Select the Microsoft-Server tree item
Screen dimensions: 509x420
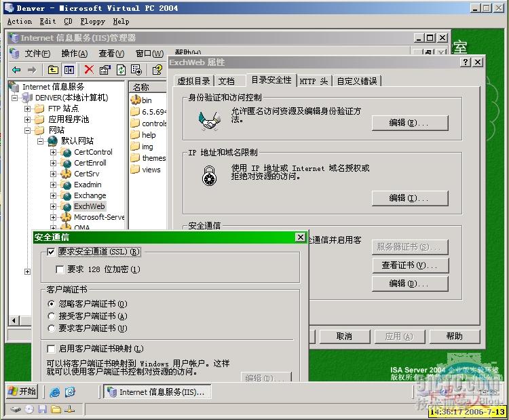point(99,217)
